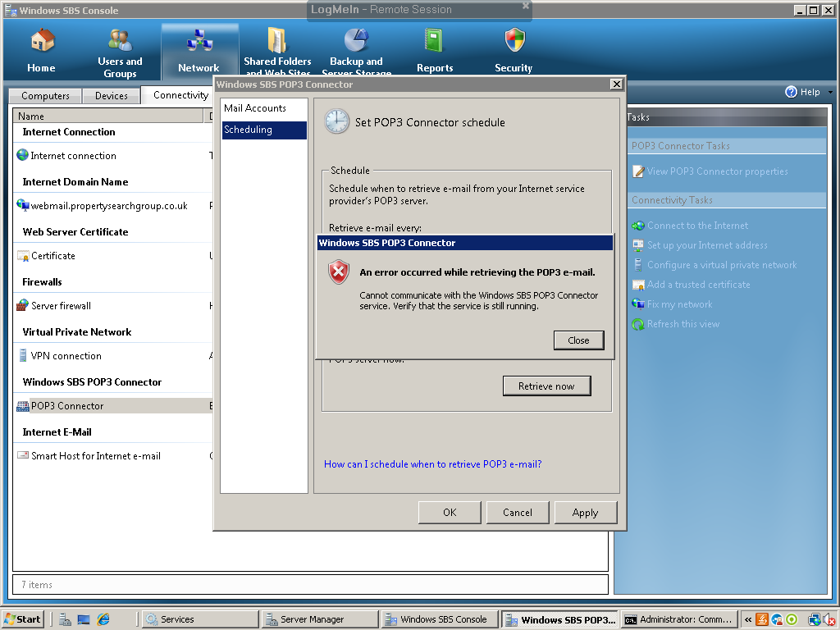
Task: Select Mail Accounts in dialog sidebar
Action: pyautogui.click(x=264, y=108)
